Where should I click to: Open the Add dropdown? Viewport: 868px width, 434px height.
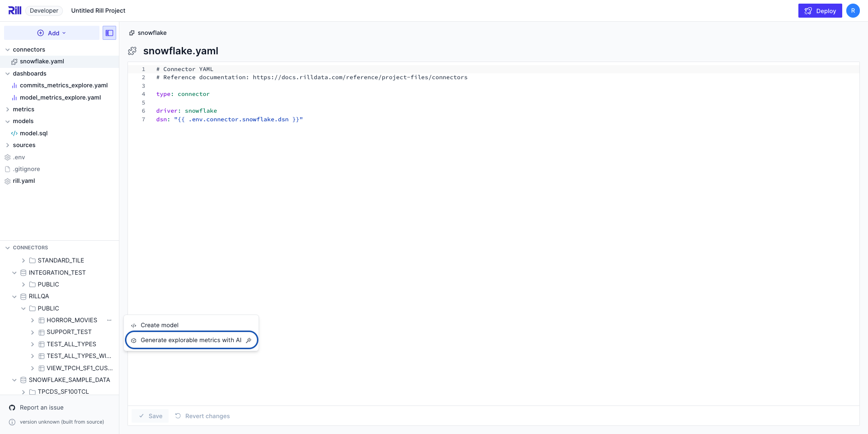[x=52, y=33]
